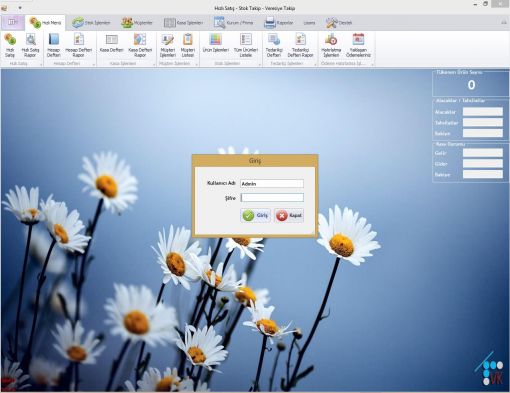Expand the Müşteri İşlemleri group launcher
This screenshot has height=393, width=510.
click(x=197, y=64)
